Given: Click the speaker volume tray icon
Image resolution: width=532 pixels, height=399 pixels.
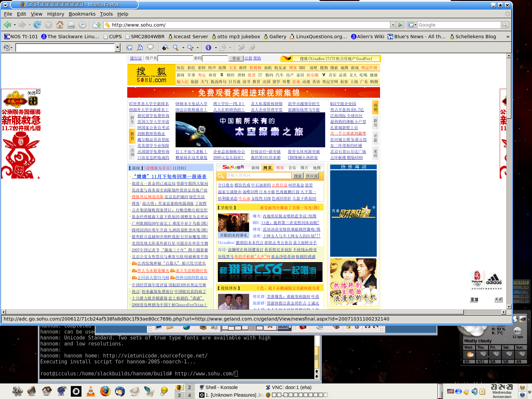Looking at the screenshot, I should click(474, 391).
